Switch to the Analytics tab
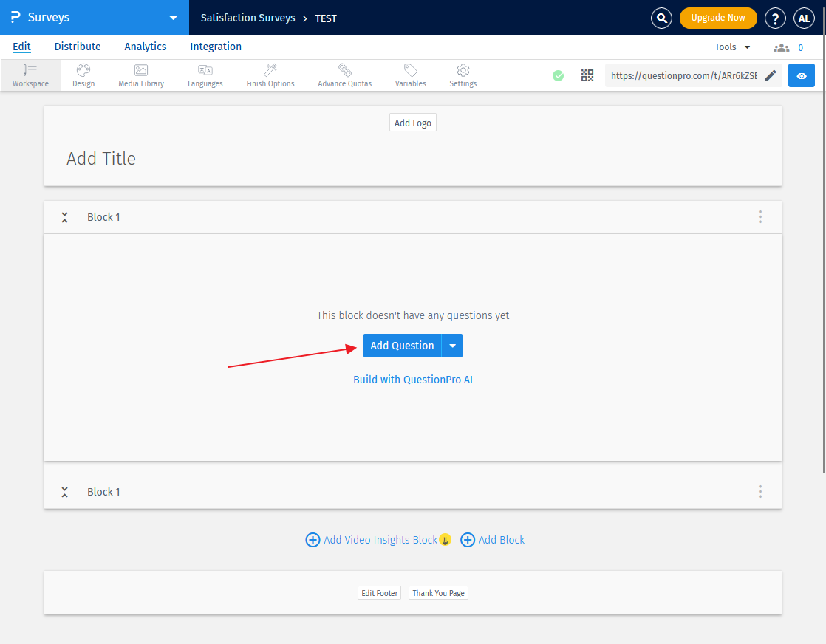The image size is (826, 644). point(146,47)
